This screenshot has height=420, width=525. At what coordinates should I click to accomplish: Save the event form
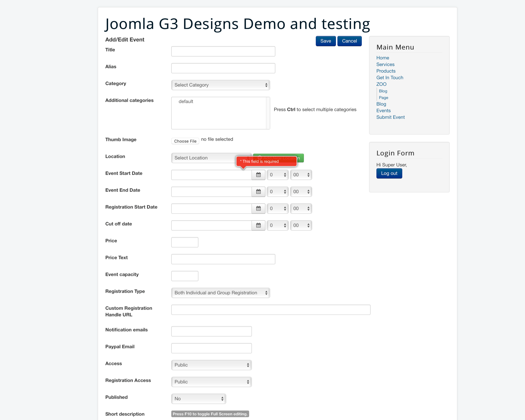point(325,41)
